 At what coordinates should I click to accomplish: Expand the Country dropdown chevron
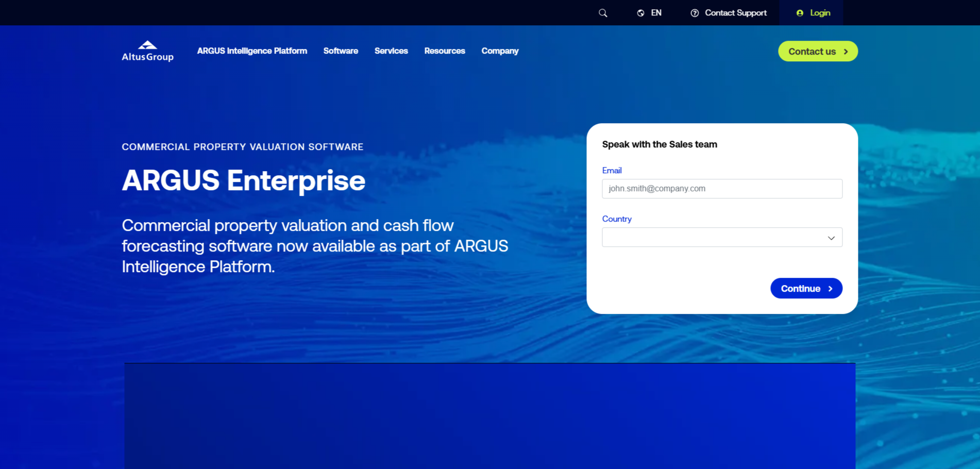(x=831, y=238)
